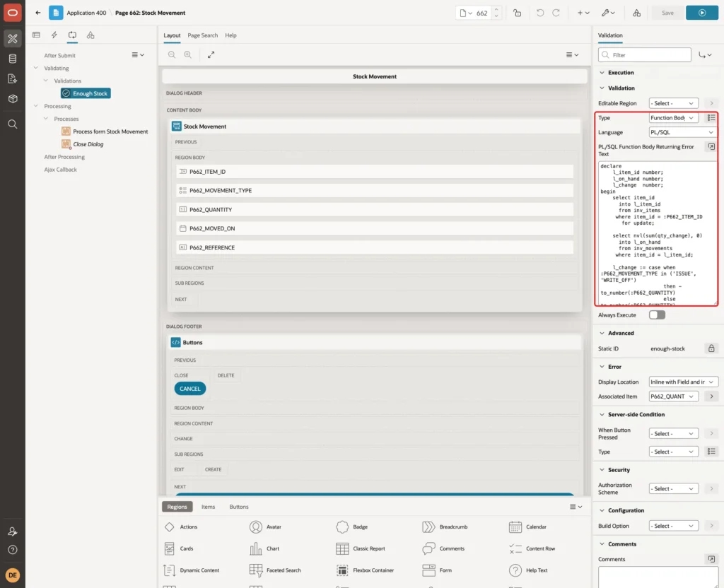This screenshot has height=588, width=724.
Task: Expand the layout to full view
Action: tap(211, 55)
